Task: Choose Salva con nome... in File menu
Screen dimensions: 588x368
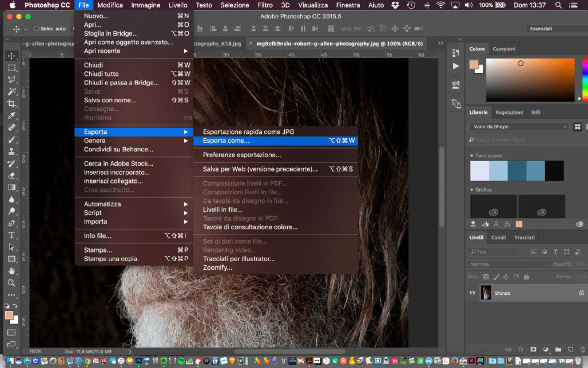Action: click(x=134, y=100)
